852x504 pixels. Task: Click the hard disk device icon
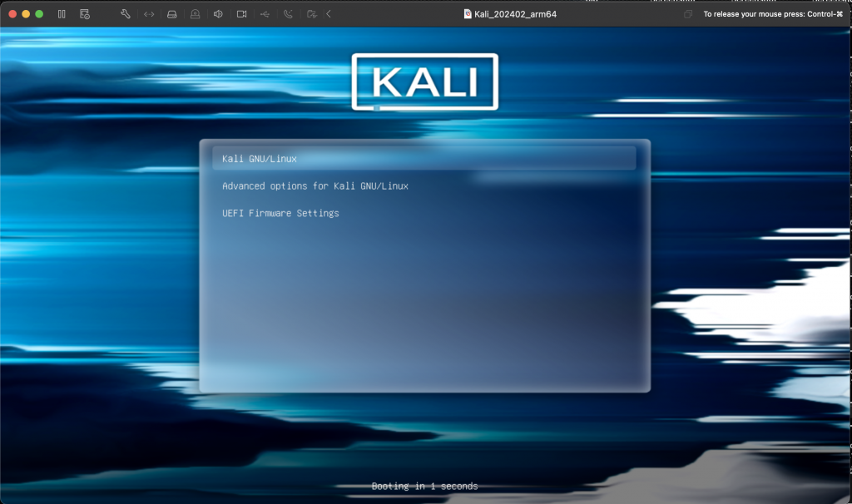pos(171,14)
